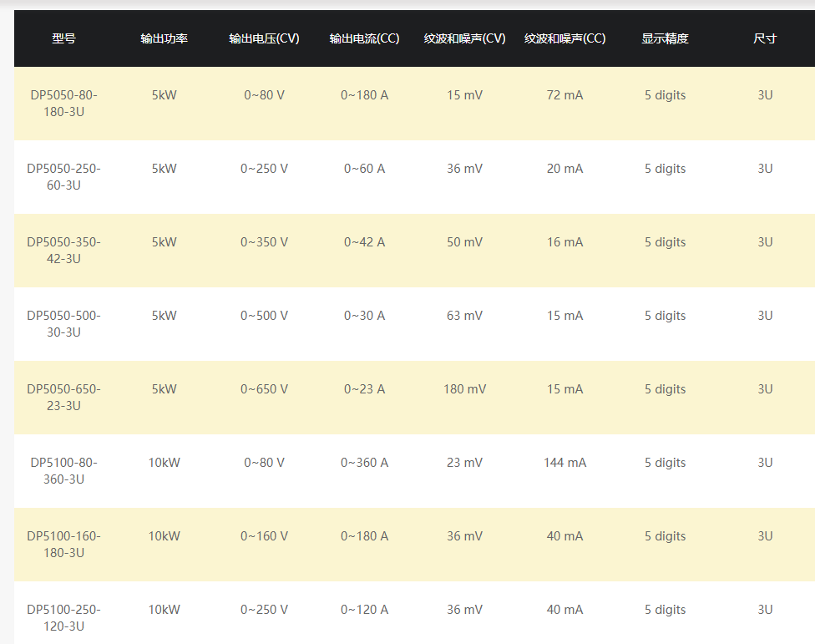The width and height of the screenshot is (815, 644).
Task: Click the 20 mA ripple cell
Action: (565, 169)
